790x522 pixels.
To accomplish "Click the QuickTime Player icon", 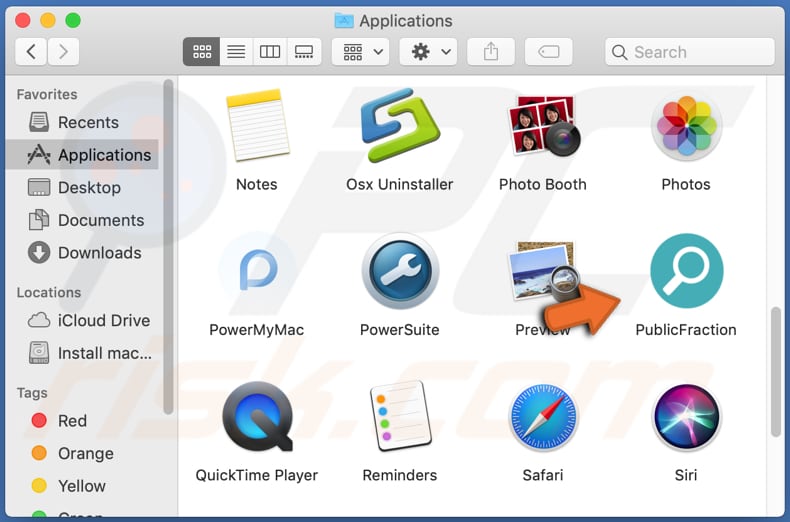I will (x=257, y=416).
